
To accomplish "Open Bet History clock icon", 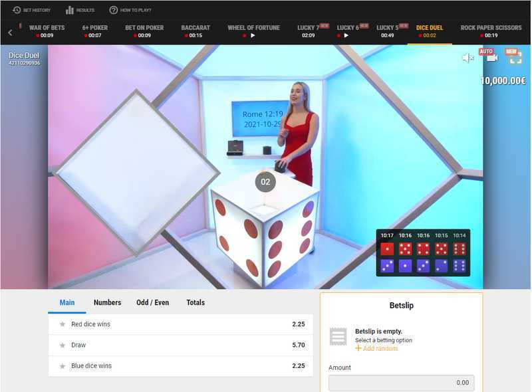I will [x=16, y=10].
